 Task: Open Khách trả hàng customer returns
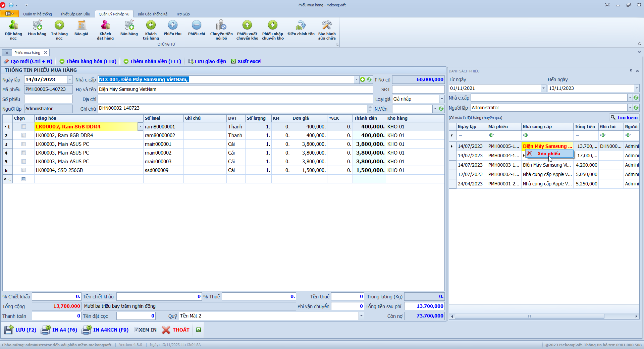(151, 30)
